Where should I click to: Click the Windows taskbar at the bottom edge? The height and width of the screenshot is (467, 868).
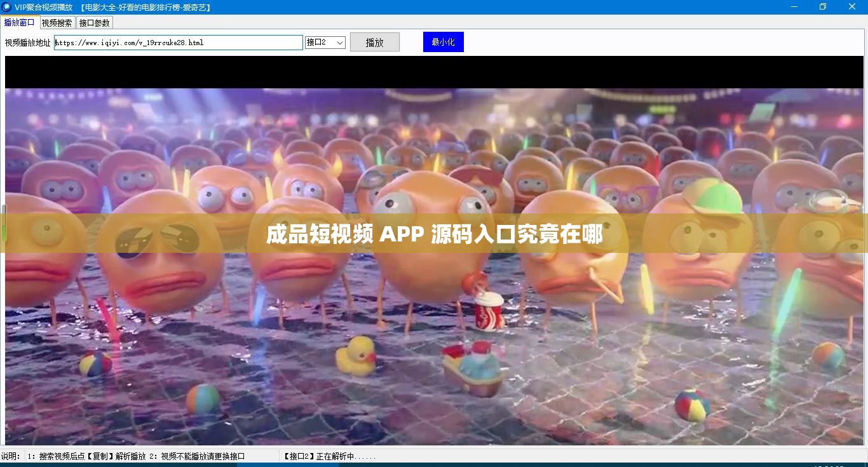click(434, 465)
